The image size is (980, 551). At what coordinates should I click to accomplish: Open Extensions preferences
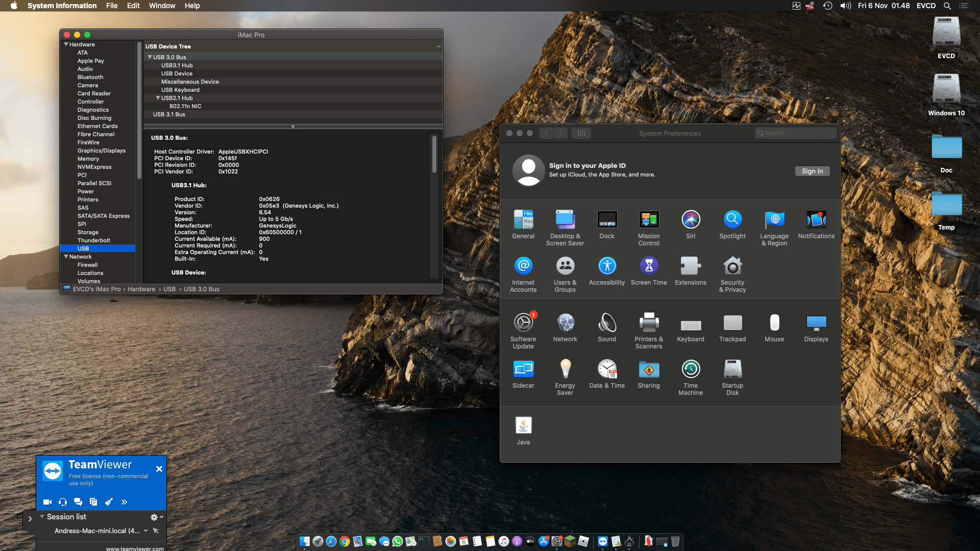(691, 271)
